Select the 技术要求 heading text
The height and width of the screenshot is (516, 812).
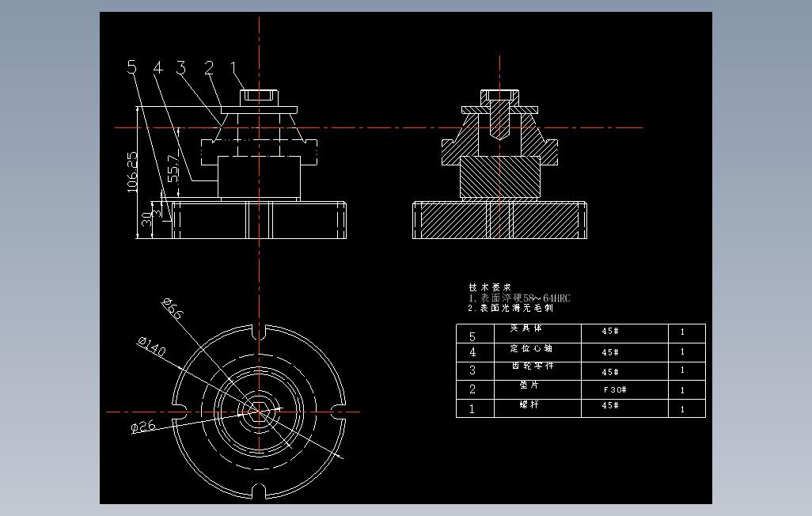click(490, 287)
